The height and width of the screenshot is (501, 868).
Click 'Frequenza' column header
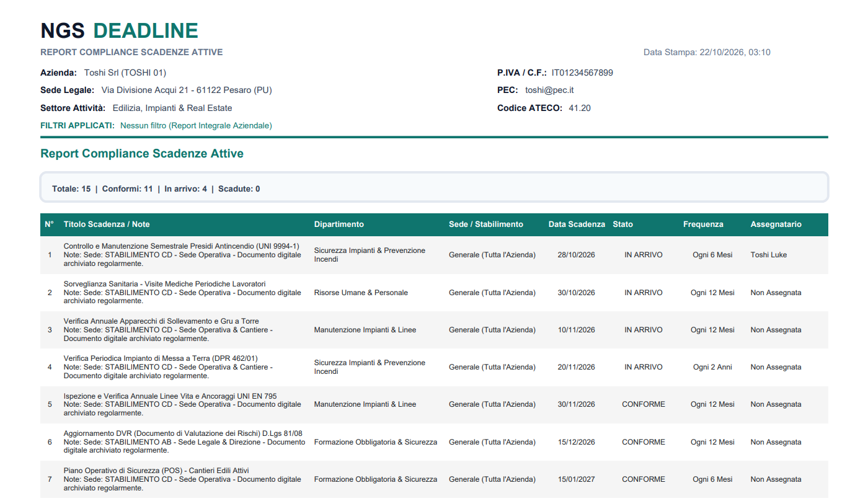click(x=703, y=224)
